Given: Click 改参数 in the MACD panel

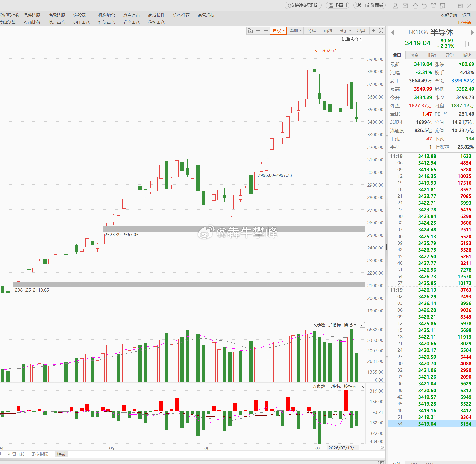Looking at the screenshot, I should coord(319,386).
